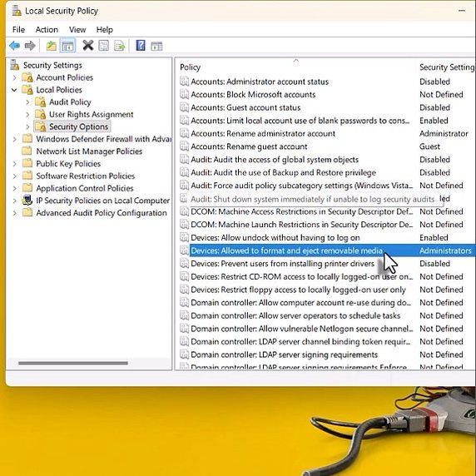Click the Audit Policy folder icon
This screenshot has height=476, width=476.
pyautogui.click(x=41, y=102)
